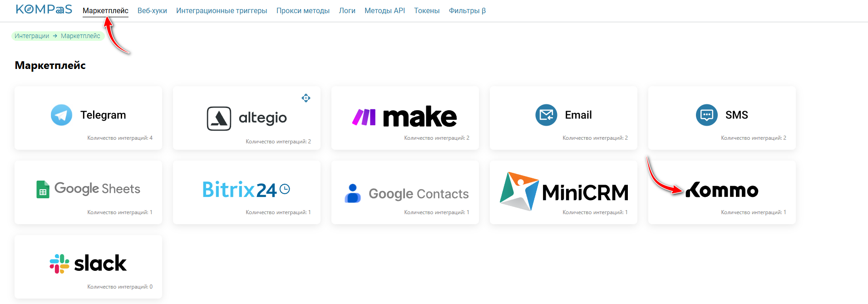Image resolution: width=868 pixels, height=304 pixels.
Task: Open the Google Contacts card title
Action: 419,194
